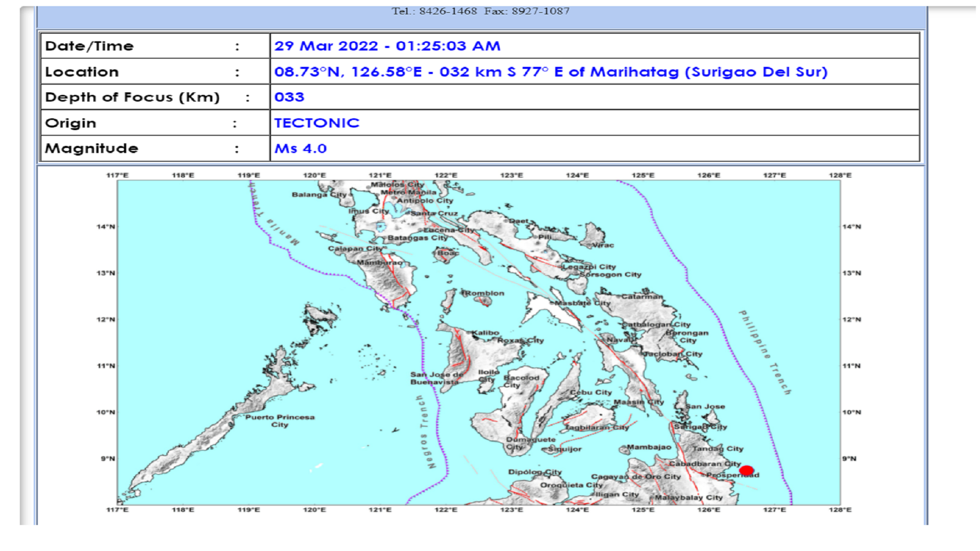Click Calapan City label on map
Viewport: 980px width, 551px height.
click(355, 248)
